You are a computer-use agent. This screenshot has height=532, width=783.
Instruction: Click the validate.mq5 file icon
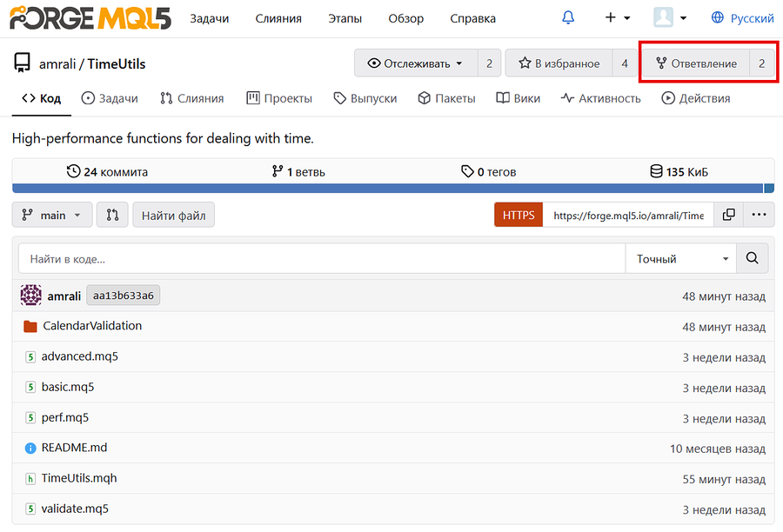coord(30,509)
